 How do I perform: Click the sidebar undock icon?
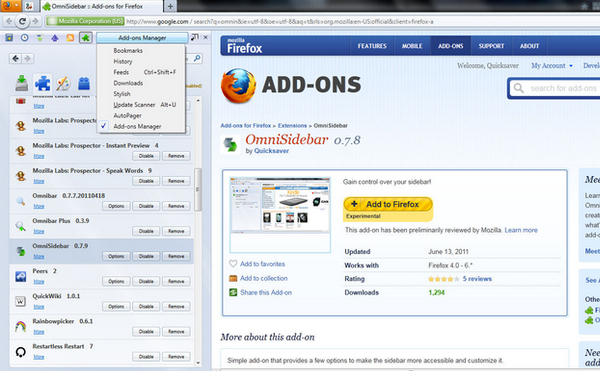coord(195,37)
